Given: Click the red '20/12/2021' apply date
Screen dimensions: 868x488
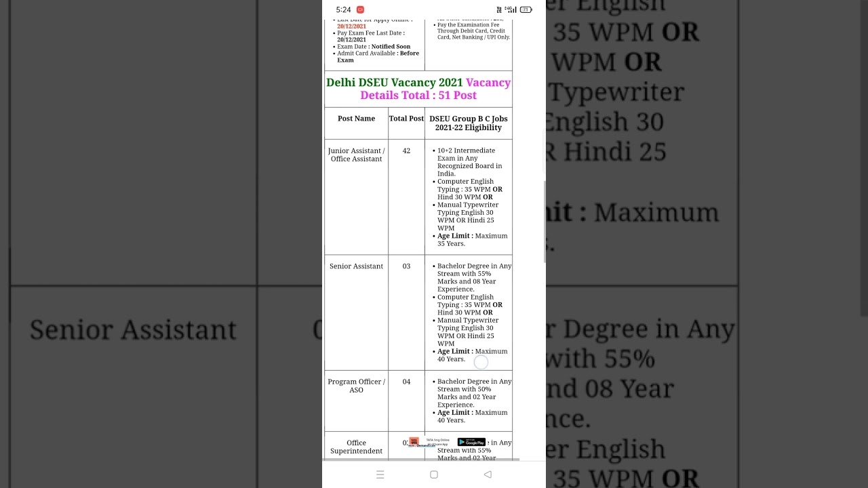Looking at the screenshot, I should 351,26.
